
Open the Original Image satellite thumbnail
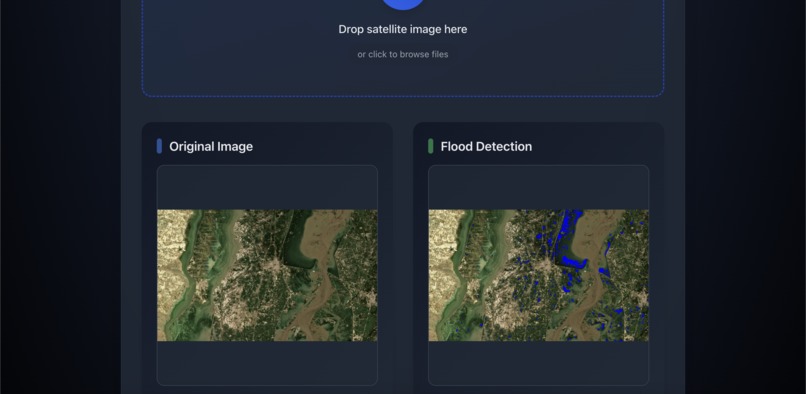(x=267, y=275)
